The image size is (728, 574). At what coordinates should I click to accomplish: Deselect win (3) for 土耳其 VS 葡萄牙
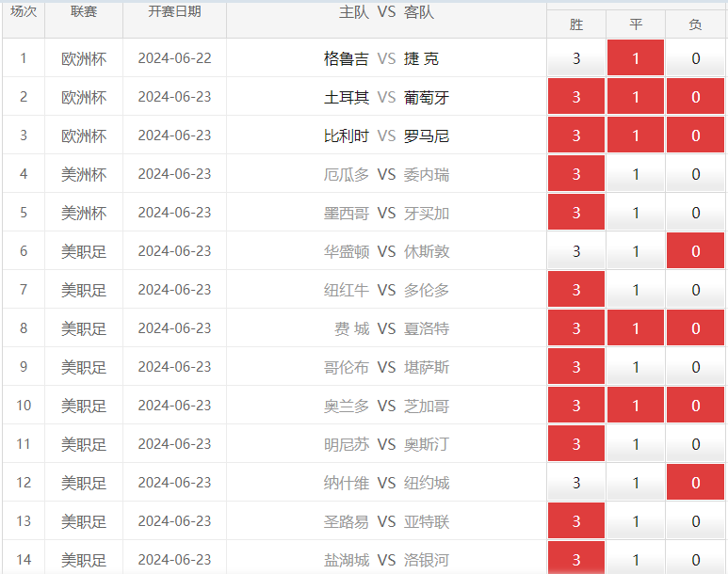tap(576, 97)
